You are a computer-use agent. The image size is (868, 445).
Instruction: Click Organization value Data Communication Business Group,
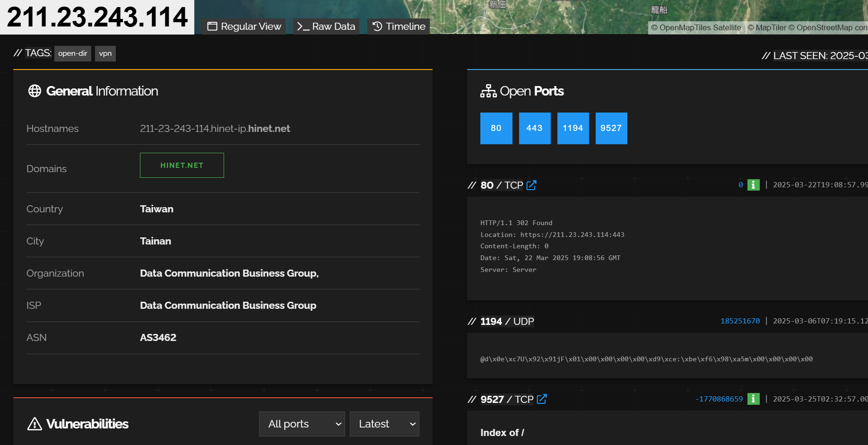(229, 273)
